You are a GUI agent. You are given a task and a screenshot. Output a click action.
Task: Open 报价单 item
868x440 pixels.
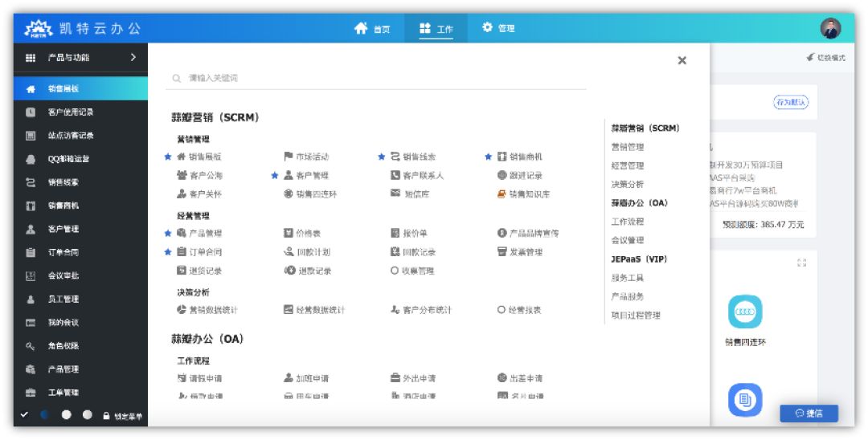click(x=409, y=234)
